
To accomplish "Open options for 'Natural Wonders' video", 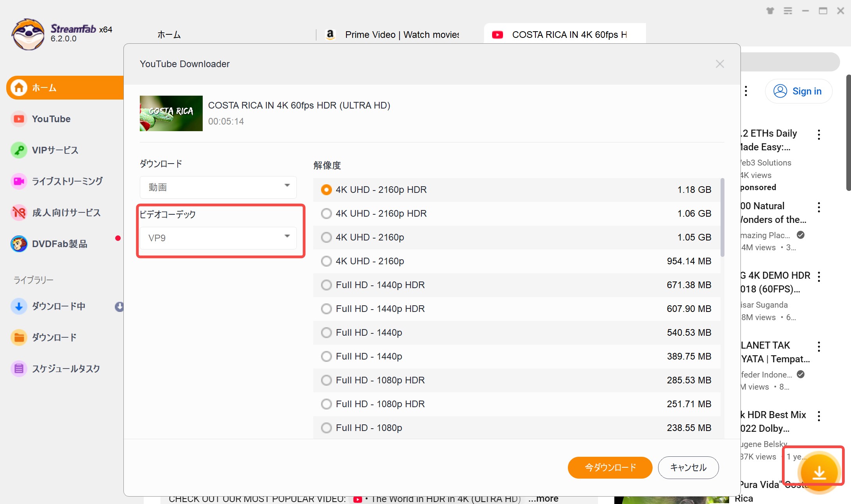I will coord(819,207).
